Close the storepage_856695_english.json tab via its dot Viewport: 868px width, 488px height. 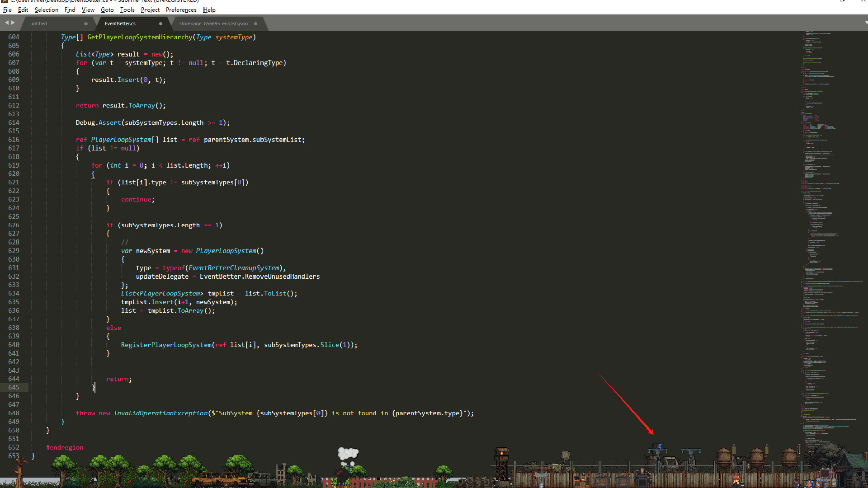pos(255,23)
